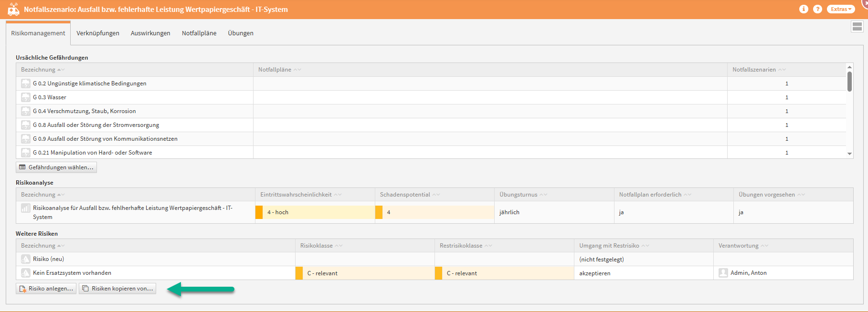The width and height of the screenshot is (868, 312).
Task: Click the panel layout icon below Extras
Action: click(857, 27)
